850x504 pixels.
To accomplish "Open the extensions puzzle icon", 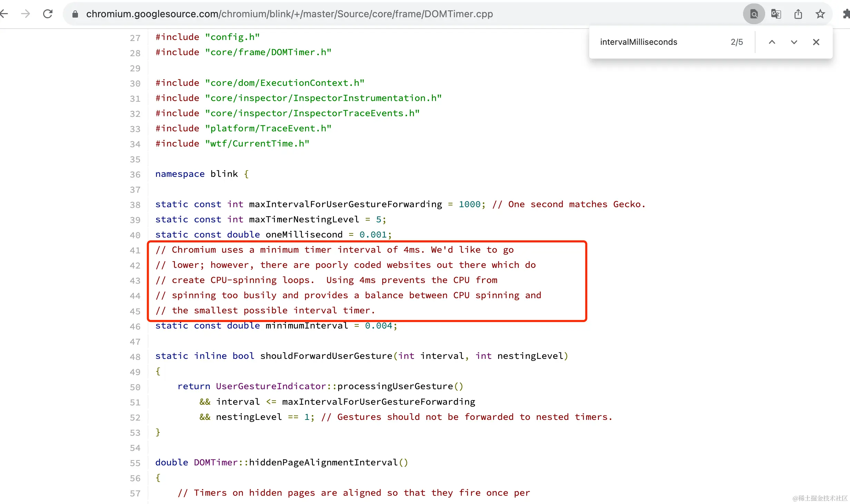I will click(846, 14).
